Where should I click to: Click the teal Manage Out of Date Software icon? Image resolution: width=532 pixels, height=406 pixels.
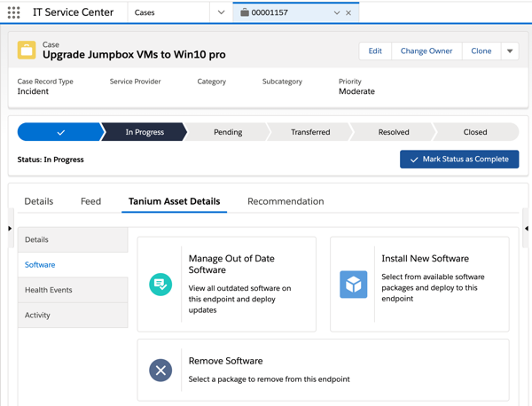(x=160, y=285)
